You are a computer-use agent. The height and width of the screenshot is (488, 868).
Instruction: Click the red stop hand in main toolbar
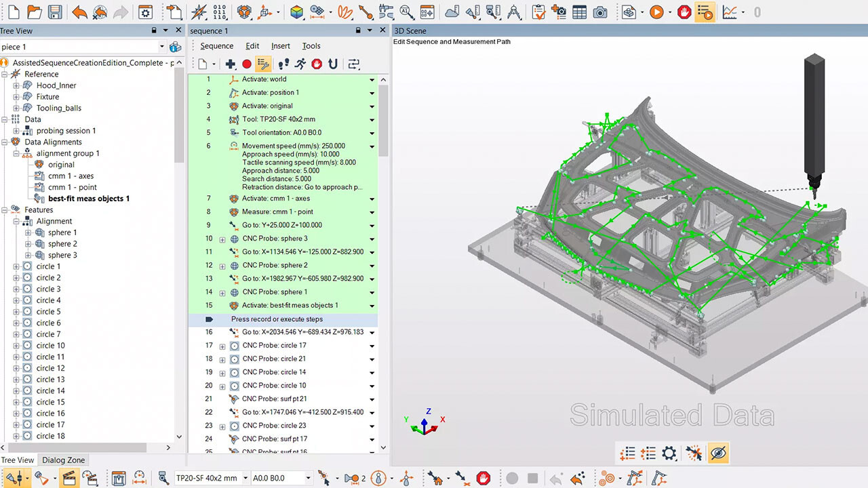[684, 12]
